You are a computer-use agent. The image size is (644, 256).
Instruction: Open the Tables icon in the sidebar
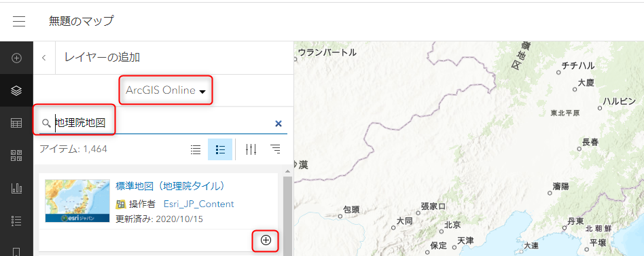[x=16, y=123]
